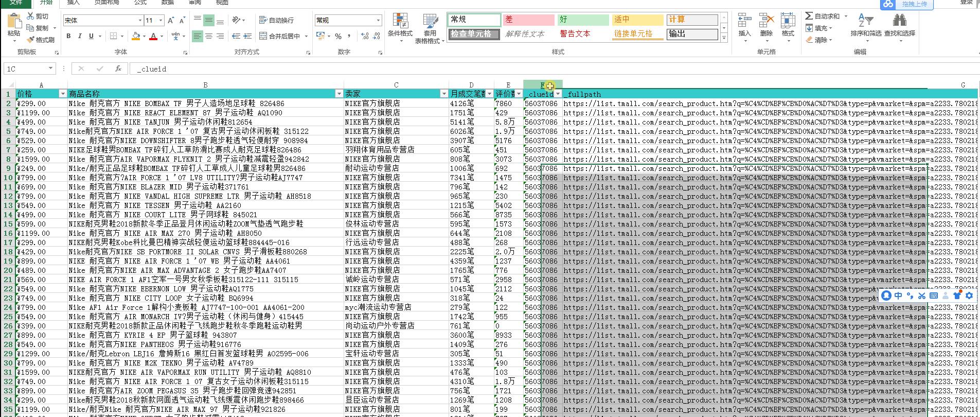The image size is (980, 417).
Task: Open the _clueid column filter dropdown
Action: pyautogui.click(x=558, y=94)
